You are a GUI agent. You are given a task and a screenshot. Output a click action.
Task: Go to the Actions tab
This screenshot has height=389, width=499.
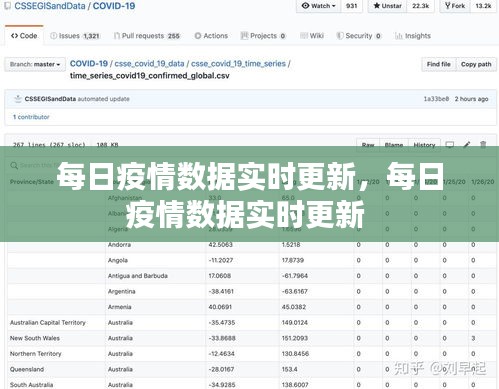point(211,36)
